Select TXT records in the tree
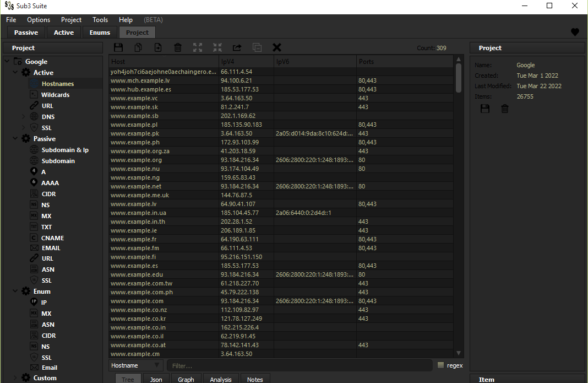Image resolution: width=588 pixels, height=383 pixels. (46, 227)
